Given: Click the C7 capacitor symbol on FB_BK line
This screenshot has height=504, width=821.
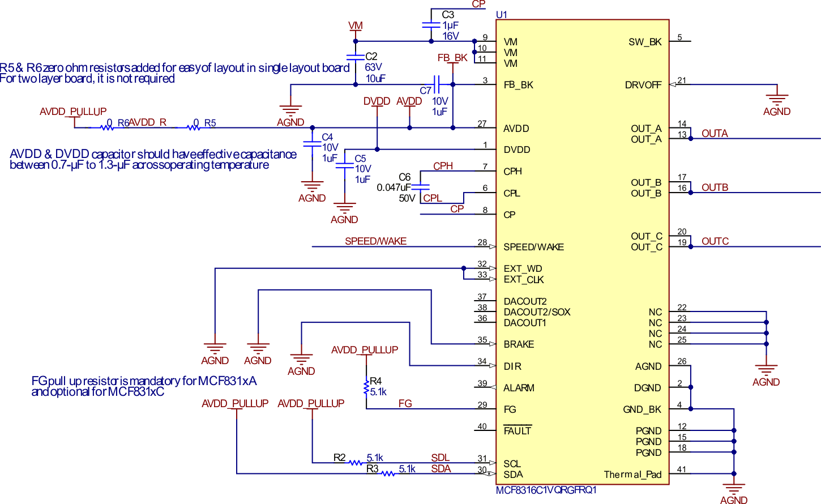Looking at the screenshot, I should click(436, 84).
